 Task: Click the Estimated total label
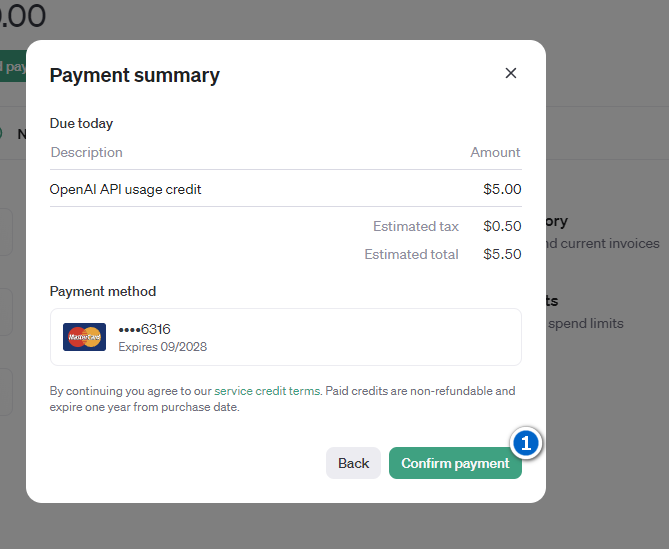point(411,254)
